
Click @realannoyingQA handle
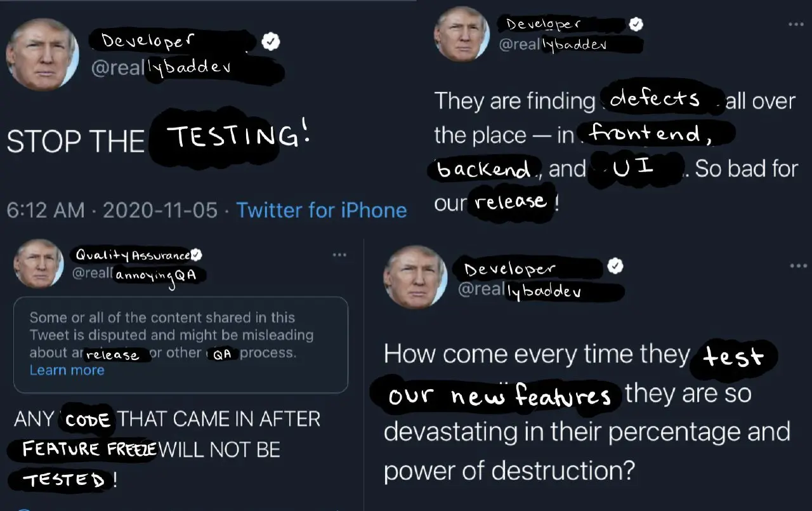pos(138,275)
